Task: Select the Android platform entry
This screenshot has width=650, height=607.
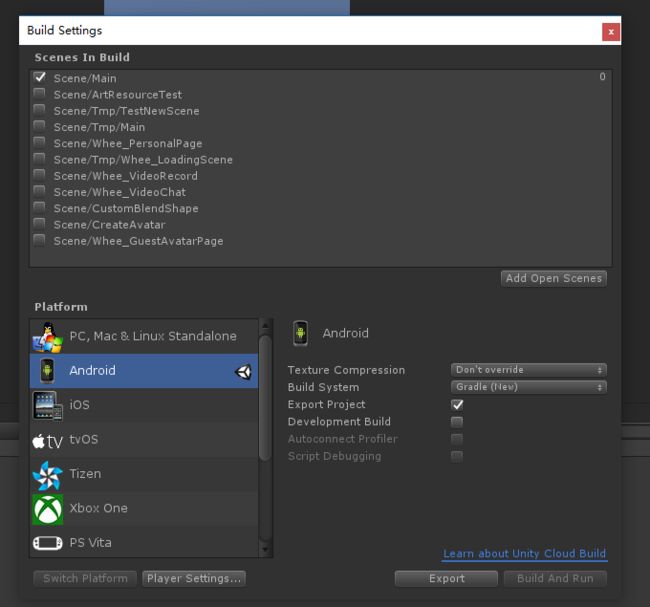Action: coord(144,371)
